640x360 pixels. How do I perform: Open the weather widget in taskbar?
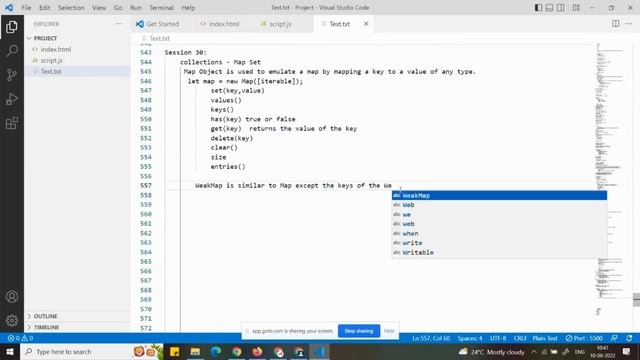point(491,351)
